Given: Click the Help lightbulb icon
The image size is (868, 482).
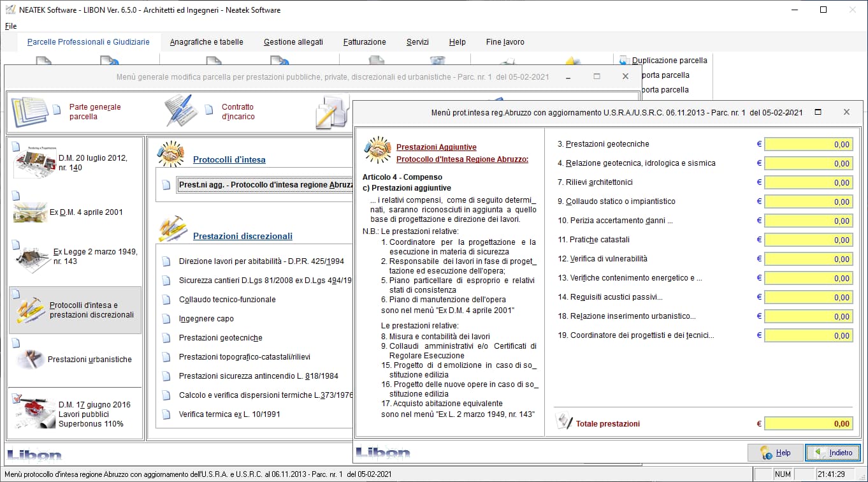Looking at the screenshot, I should click(x=767, y=453).
